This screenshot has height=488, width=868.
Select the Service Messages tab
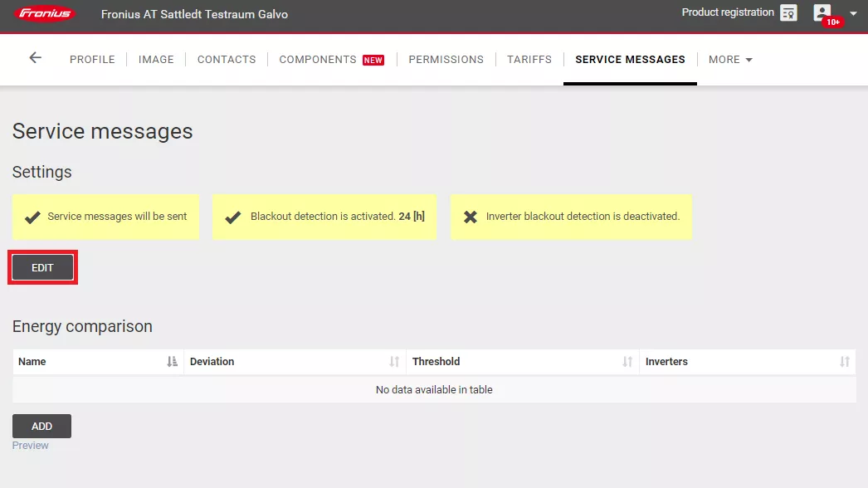(x=630, y=59)
